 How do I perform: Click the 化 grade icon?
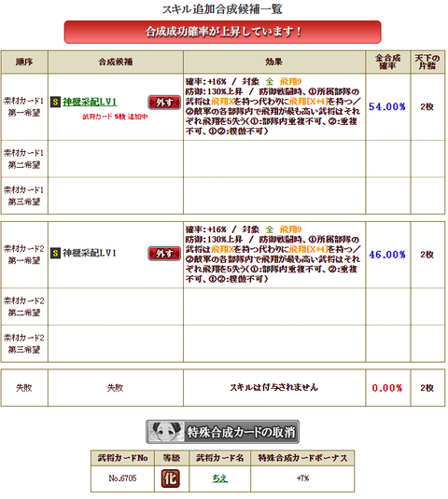tap(171, 478)
